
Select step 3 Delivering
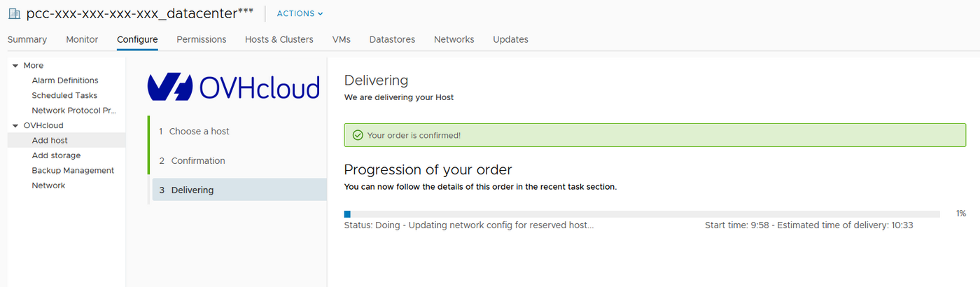tap(192, 190)
